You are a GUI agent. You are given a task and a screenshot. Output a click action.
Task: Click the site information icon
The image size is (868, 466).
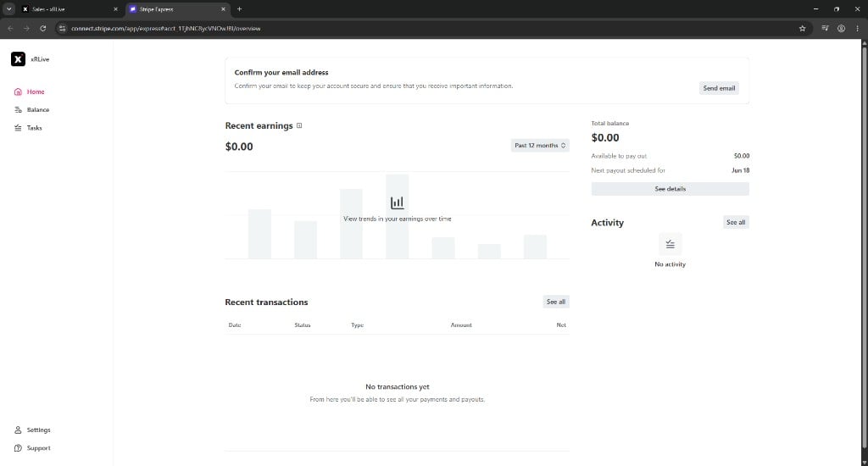click(x=62, y=28)
